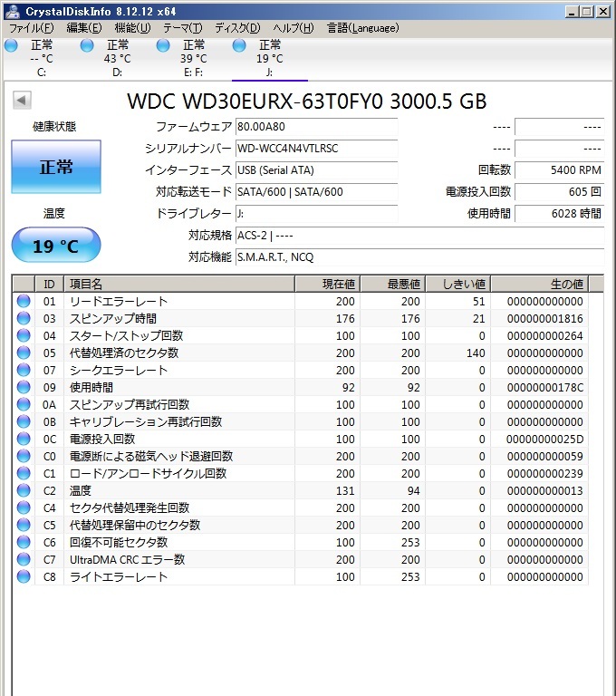The width and height of the screenshot is (616, 696).
Task: Select the リードエラーレート attribute name
Action: pyautogui.click(x=119, y=302)
